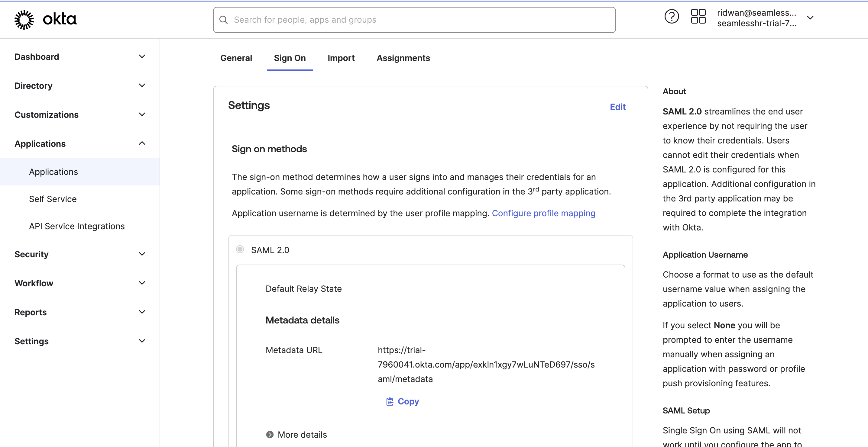Click the search magnifier icon
The image size is (868, 447).
pos(223,20)
